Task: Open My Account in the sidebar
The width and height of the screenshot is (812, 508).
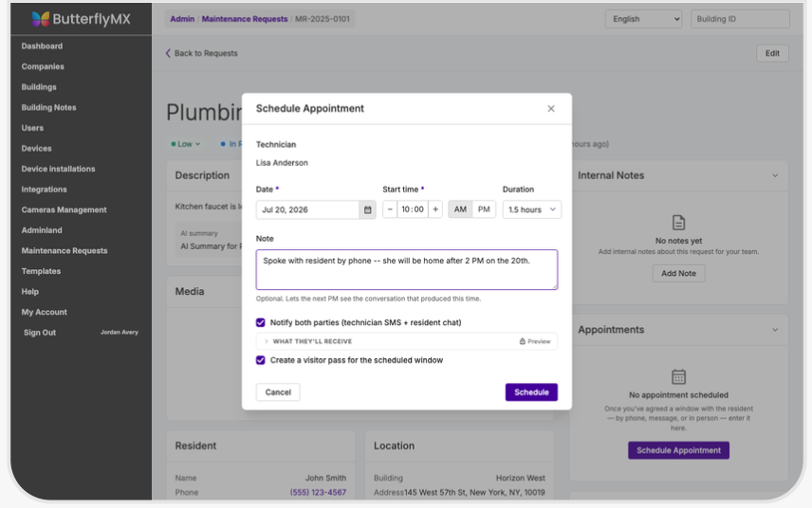Action: click(44, 312)
